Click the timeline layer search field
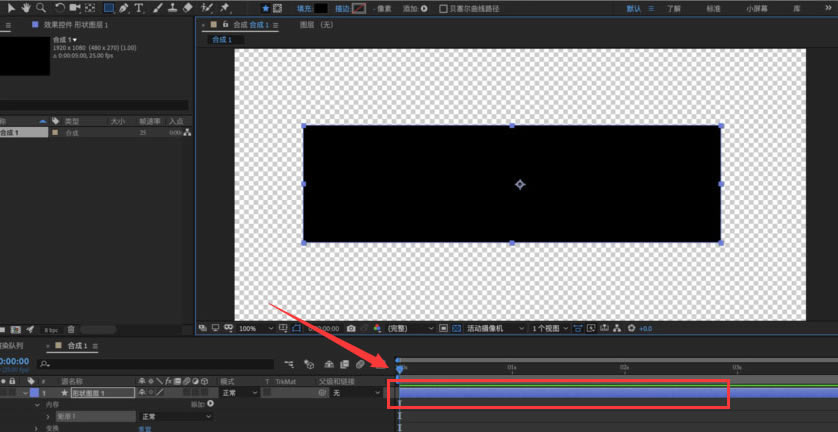 [x=156, y=364]
